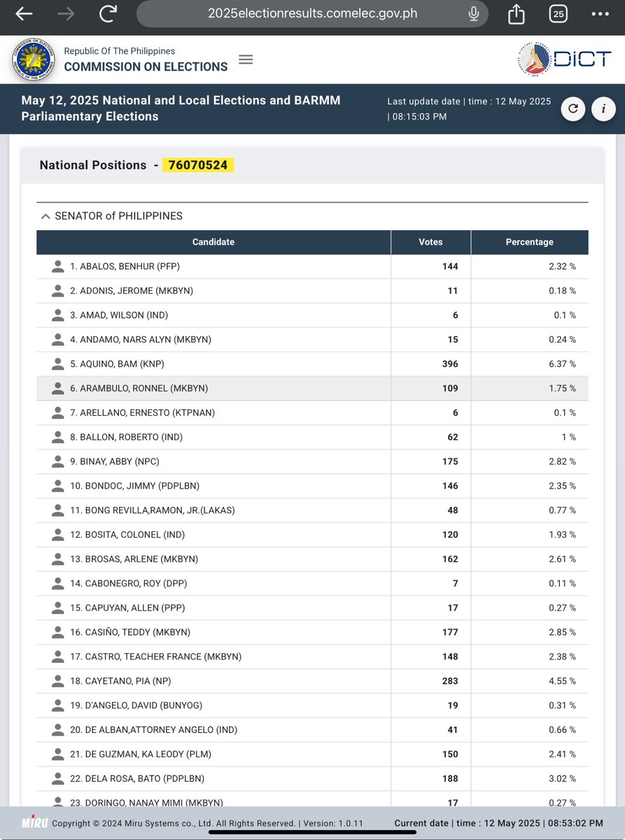Click the person icon beside AQUINO, BAM
The width and height of the screenshot is (625, 840).
(x=58, y=364)
